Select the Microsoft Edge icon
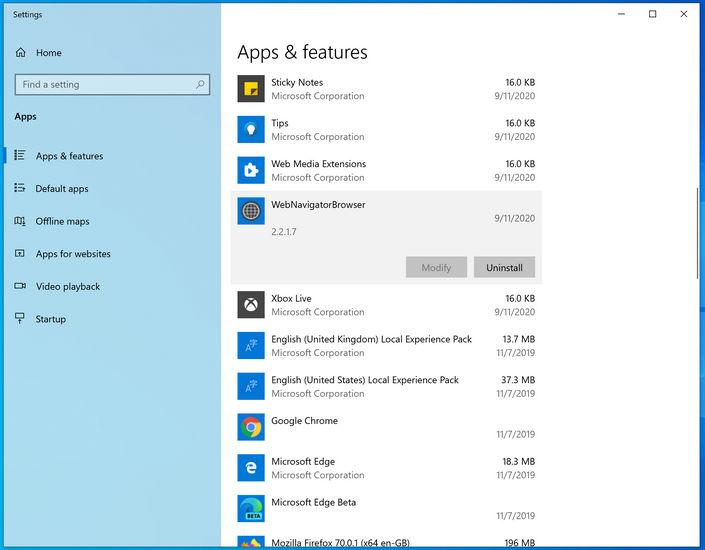 251,468
